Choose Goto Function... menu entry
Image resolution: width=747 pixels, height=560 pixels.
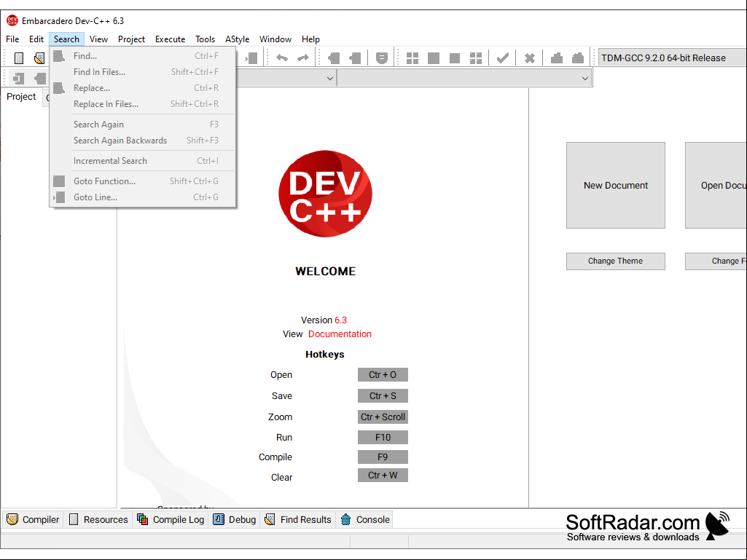click(142, 181)
